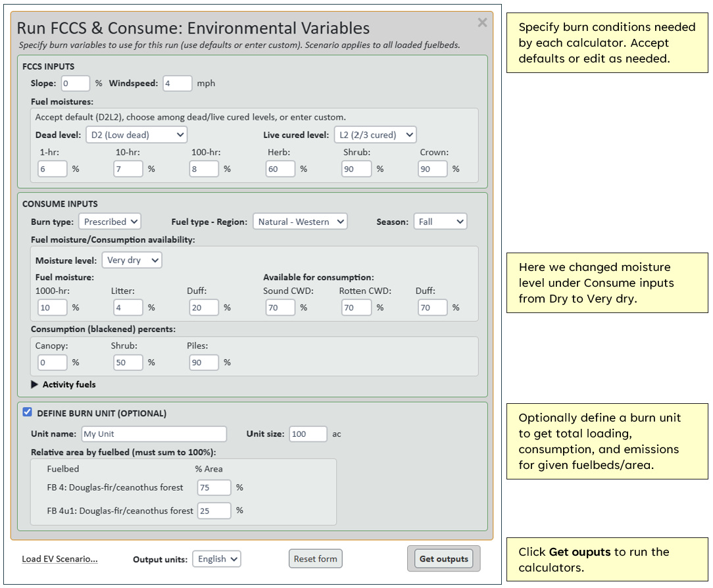Edit the Litter moisture field
The height and width of the screenshot is (588, 713).
tap(128, 308)
